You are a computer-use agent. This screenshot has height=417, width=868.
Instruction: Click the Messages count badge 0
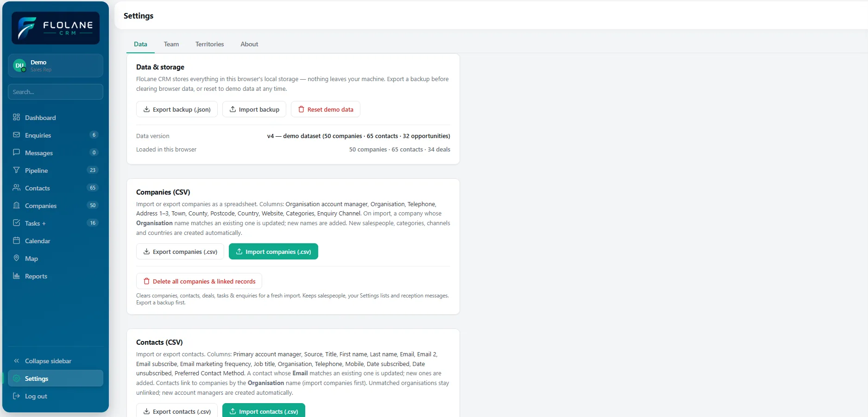[94, 152]
